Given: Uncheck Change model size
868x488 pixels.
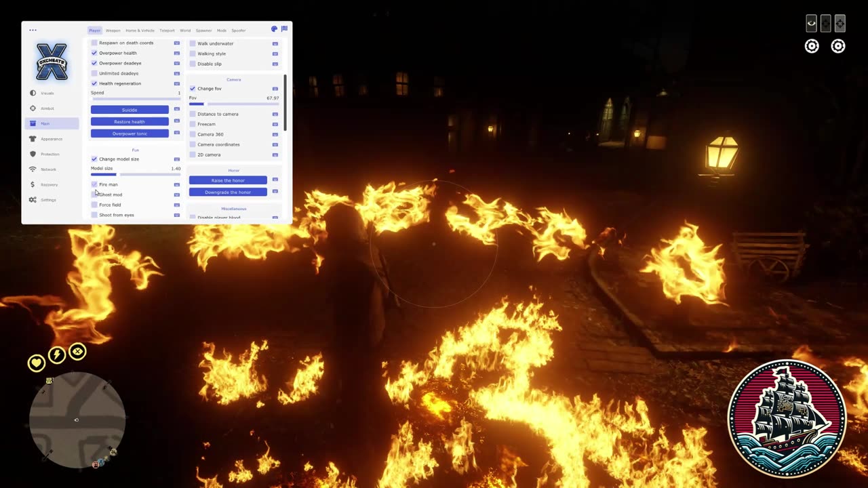Looking at the screenshot, I should tap(94, 159).
